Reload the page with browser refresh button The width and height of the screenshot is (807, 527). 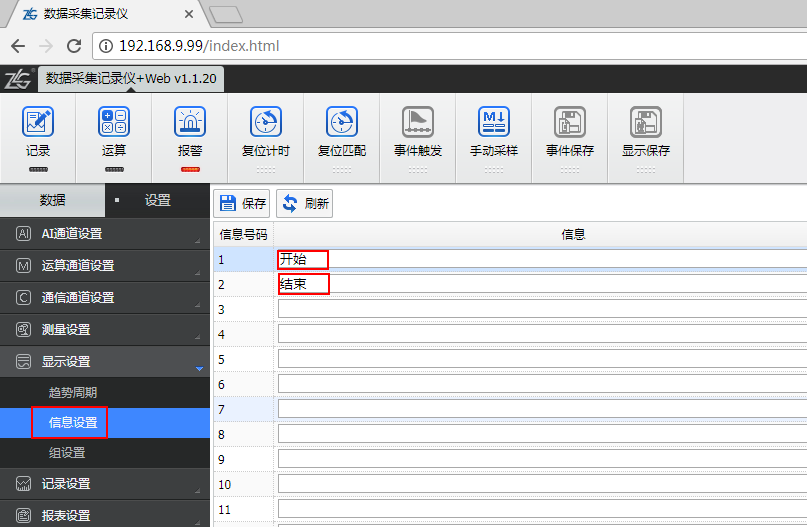(74, 46)
